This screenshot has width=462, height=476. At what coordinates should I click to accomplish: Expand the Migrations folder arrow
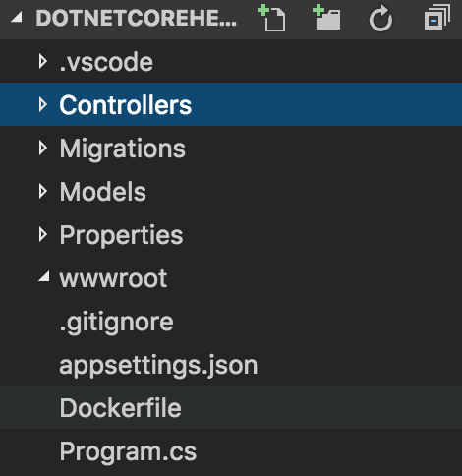[42, 148]
